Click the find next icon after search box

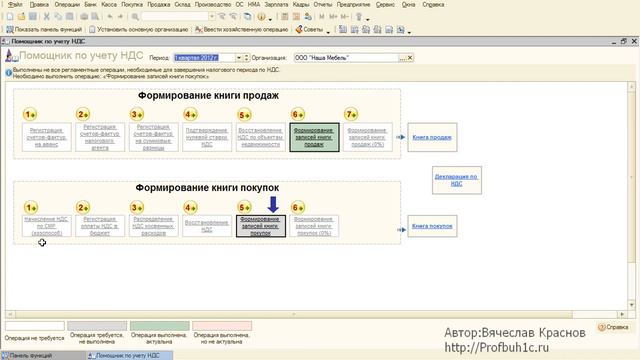[222, 17]
